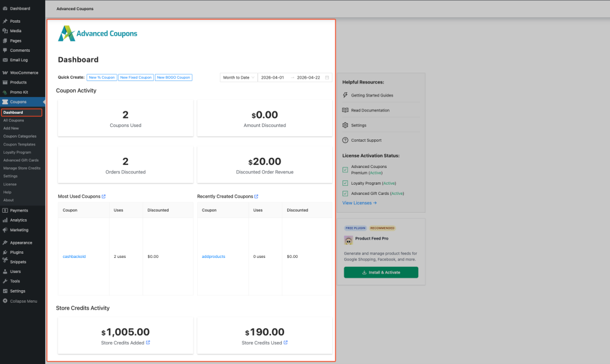Click the Snippets scissors icon
This screenshot has height=364, width=610.
[5, 260]
